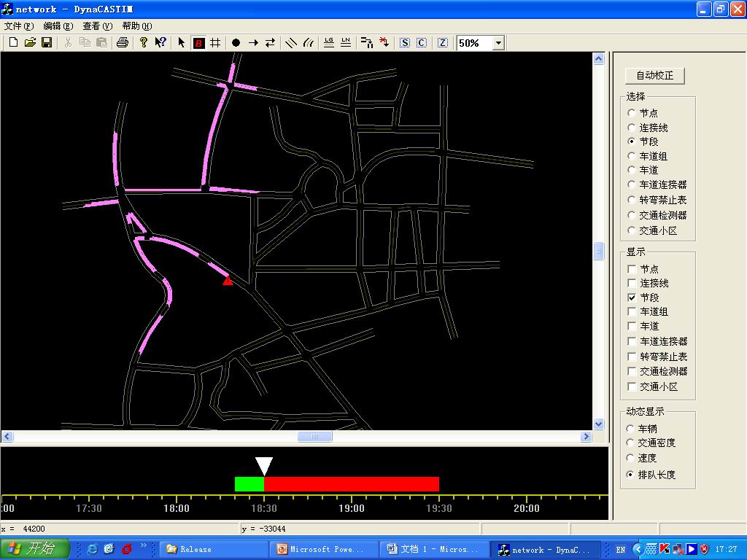Click the horizontal scrollbar right arrow

click(x=586, y=437)
